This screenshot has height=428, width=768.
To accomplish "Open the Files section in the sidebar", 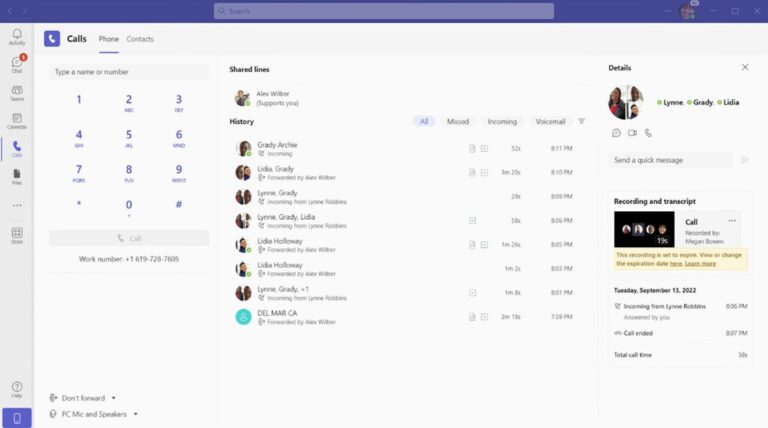I will pyautogui.click(x=17, y=176).
